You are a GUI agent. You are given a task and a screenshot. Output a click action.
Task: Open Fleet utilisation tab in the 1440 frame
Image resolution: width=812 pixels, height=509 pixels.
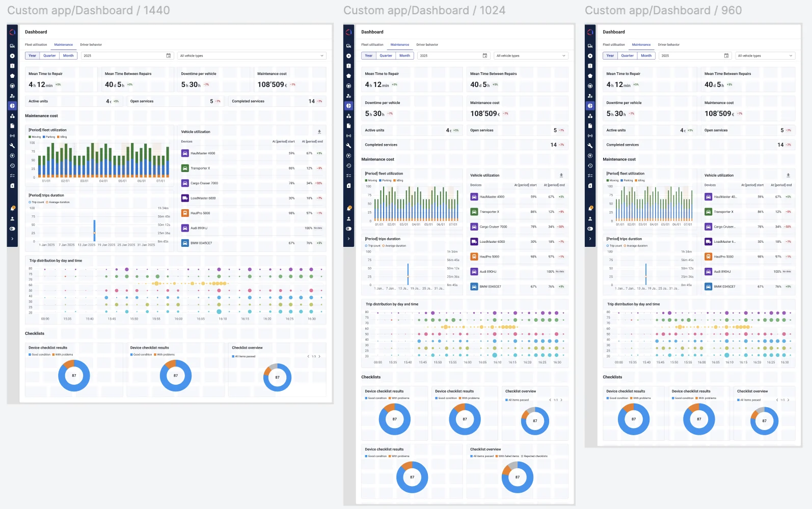(x=36, y=45)
